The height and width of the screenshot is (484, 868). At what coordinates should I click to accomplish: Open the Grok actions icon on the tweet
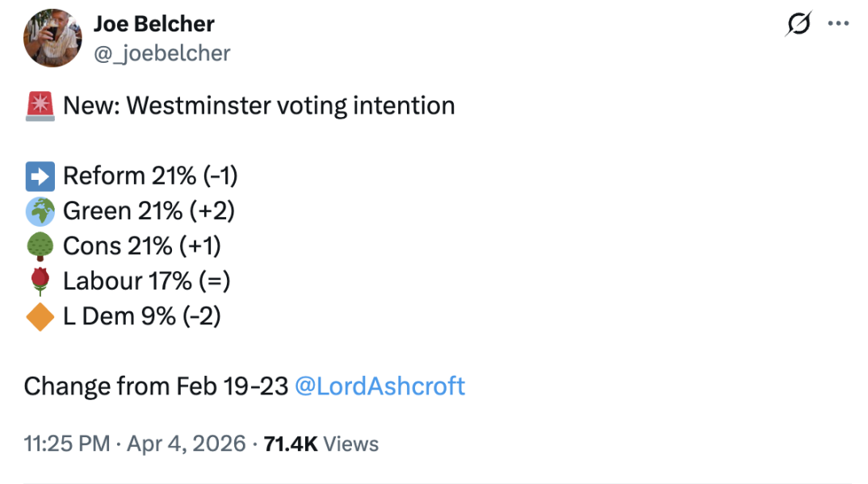[x=798, y=24]
